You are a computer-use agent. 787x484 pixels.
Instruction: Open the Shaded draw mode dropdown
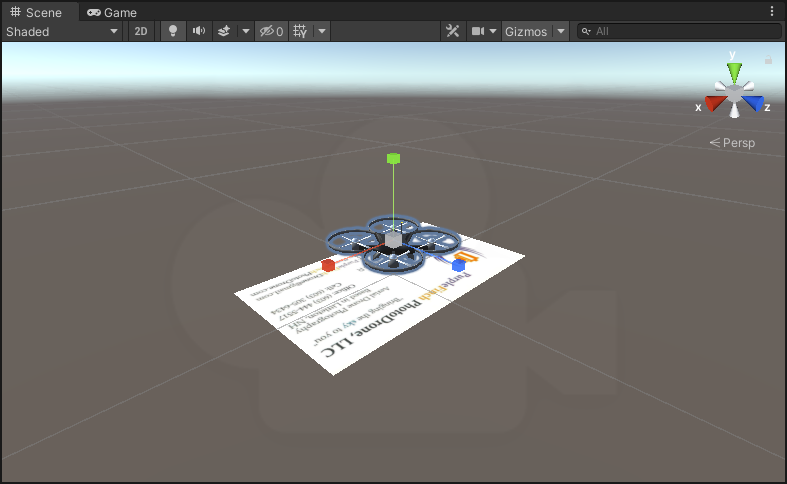pyautogui.click(x=62, y=32)
